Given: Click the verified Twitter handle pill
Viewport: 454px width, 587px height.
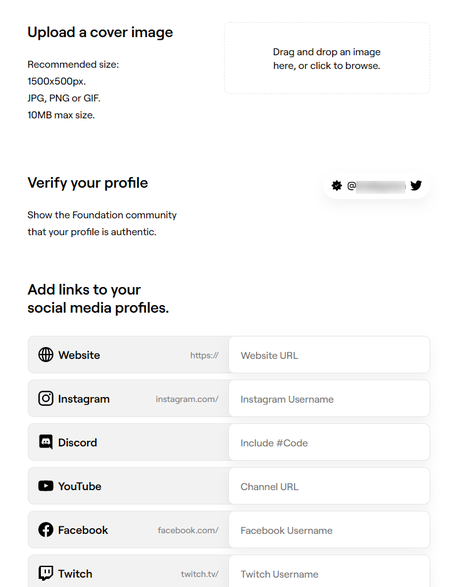Looking at the screenshot, I should [x=377, y=185].
